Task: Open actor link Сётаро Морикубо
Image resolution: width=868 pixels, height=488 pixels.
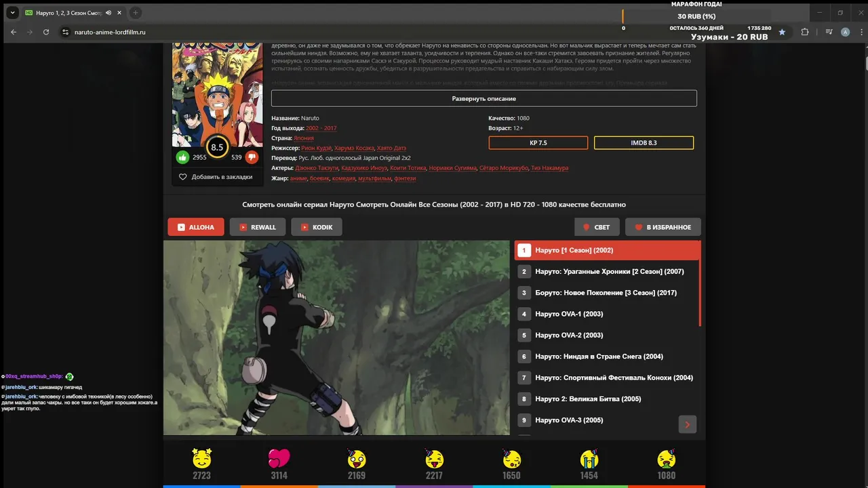Action: [x=504, y=168]
